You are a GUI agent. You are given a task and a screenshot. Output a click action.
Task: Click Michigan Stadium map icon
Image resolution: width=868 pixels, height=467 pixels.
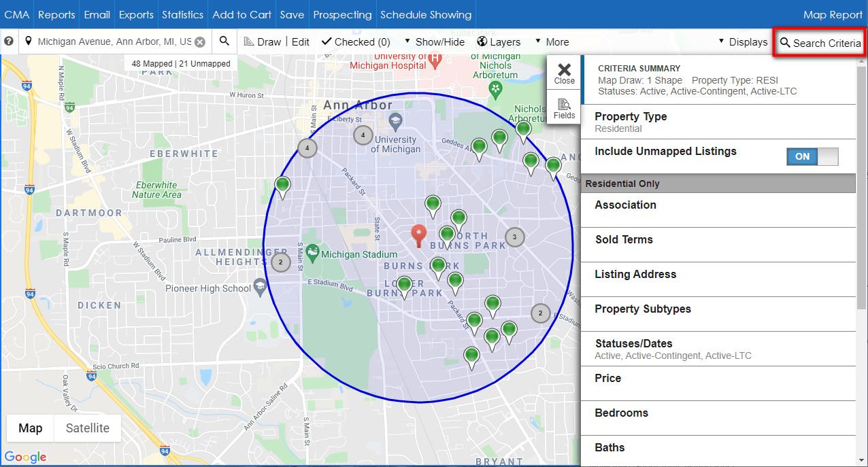[312, 254]
